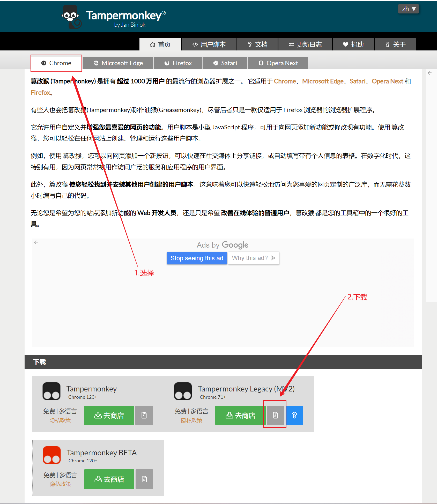
Task: Click the 下载 section header
Action: [x=223, y=362]
